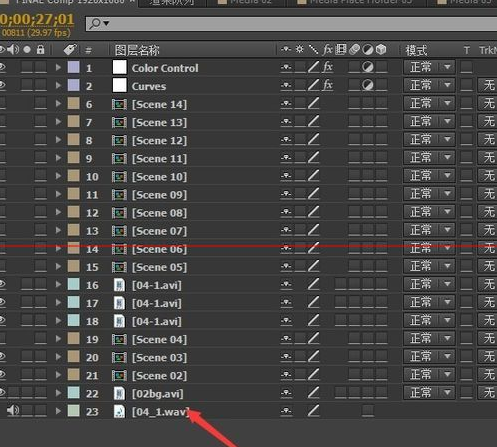Click the layer number # column header
Screen dimensions: 497x447
pyautogui.click(x=88, y=50)
